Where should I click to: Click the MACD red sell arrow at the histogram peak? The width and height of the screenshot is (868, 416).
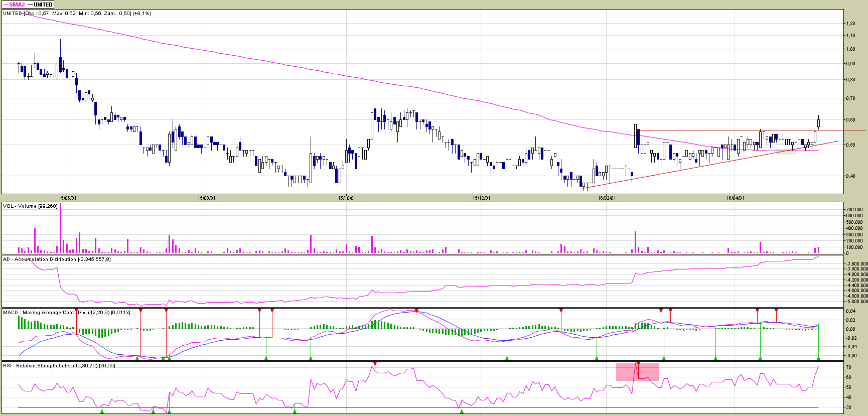pos(416,311)
